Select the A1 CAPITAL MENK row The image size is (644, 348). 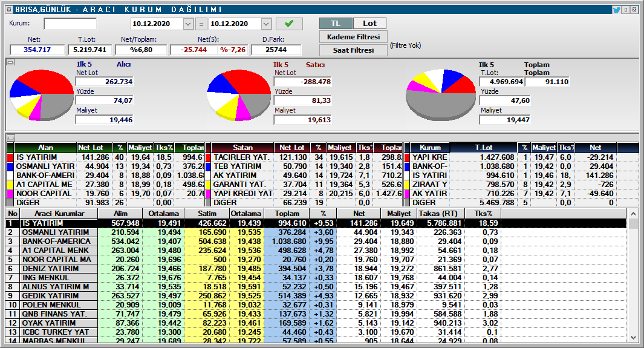tap(316, 250)
